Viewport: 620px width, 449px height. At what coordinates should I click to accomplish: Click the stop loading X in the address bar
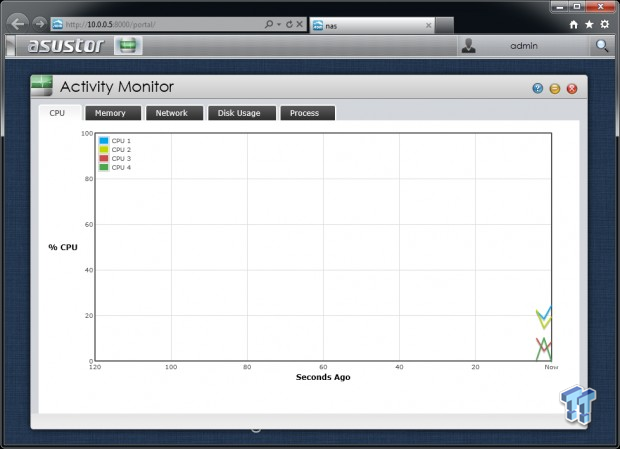[x=300, y=24]
